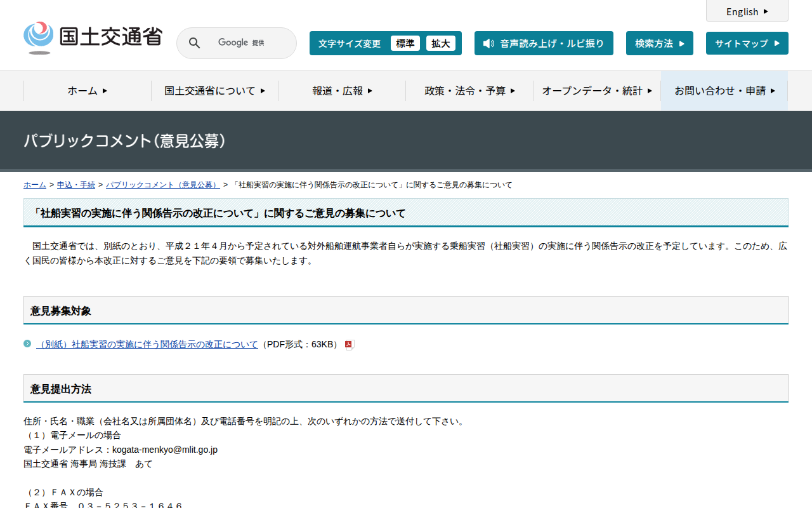Open the 報道・広報 menu item
812x508 pixels.
coord(342,91)
